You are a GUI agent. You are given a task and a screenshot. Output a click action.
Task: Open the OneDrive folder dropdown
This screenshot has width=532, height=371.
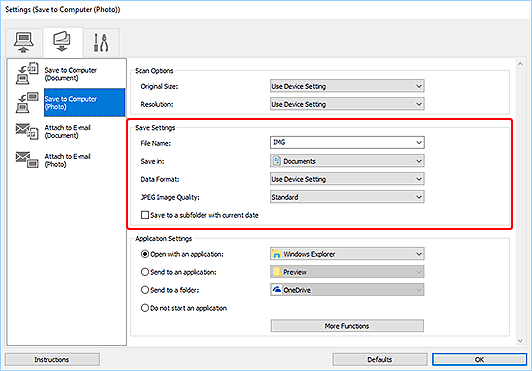347,290
